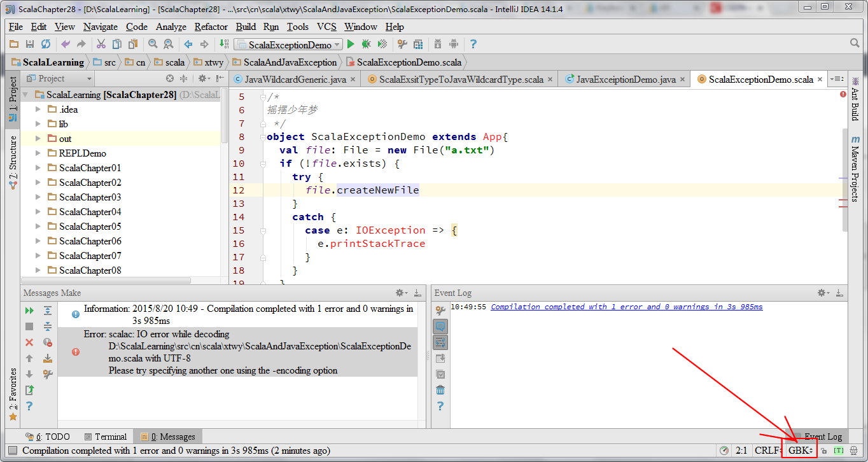Click the Event Log button in the status bar
The image size is (868, 462).
[x=818, y=437]
